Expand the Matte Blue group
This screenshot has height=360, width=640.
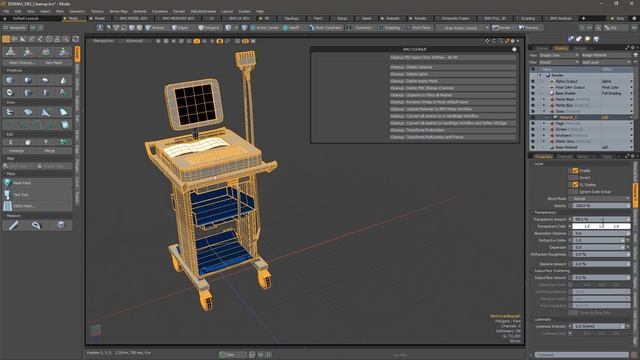pyautogui.click(x=544, y=105)
